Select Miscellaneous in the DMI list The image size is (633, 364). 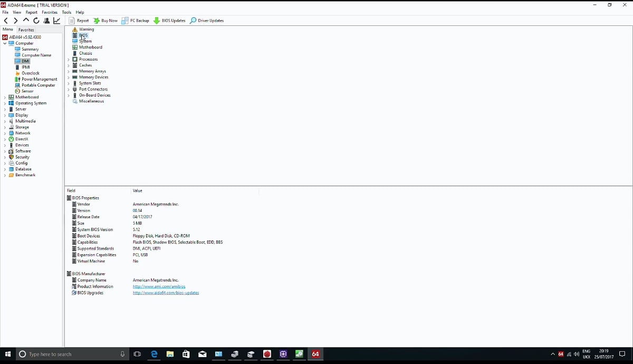(x=91, y=101)
